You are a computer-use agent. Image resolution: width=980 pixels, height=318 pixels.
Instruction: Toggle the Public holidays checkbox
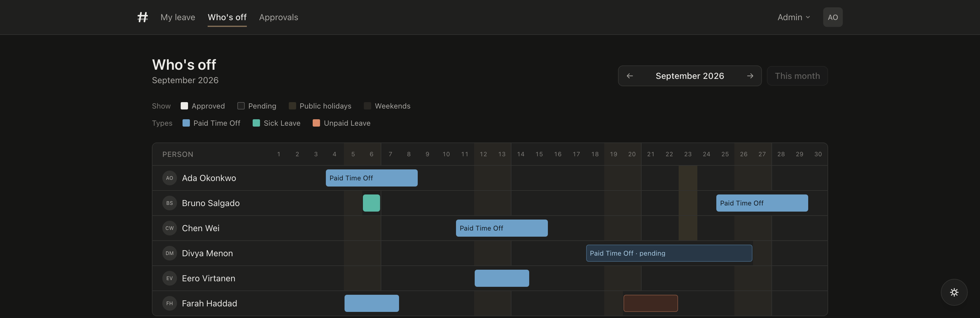[292, 106]
